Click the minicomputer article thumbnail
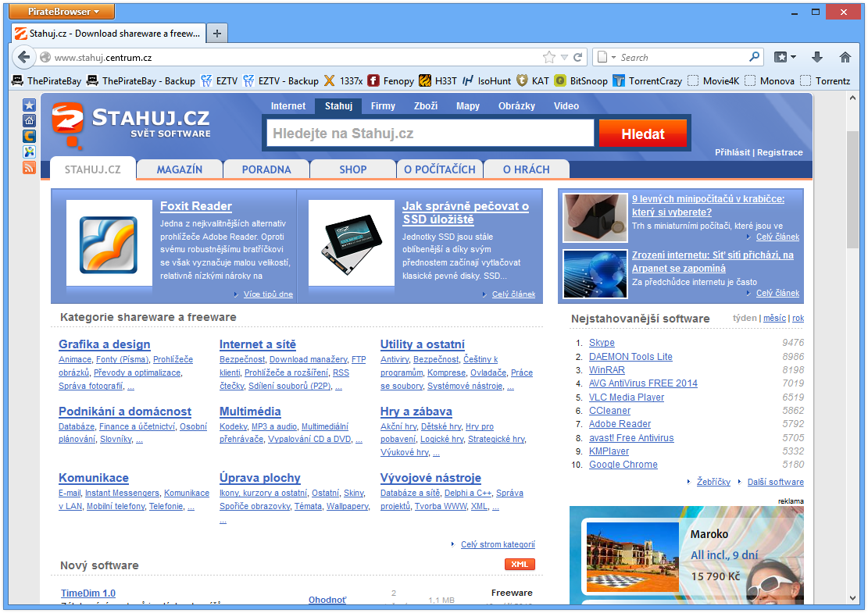This screenshot has width=868, height=613. 595,218
